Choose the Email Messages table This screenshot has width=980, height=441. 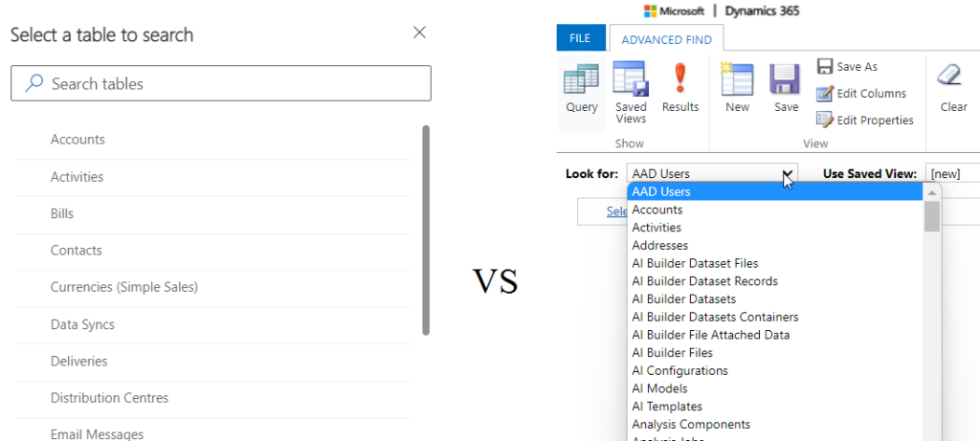pyautogui.click(x=213, y=433)
